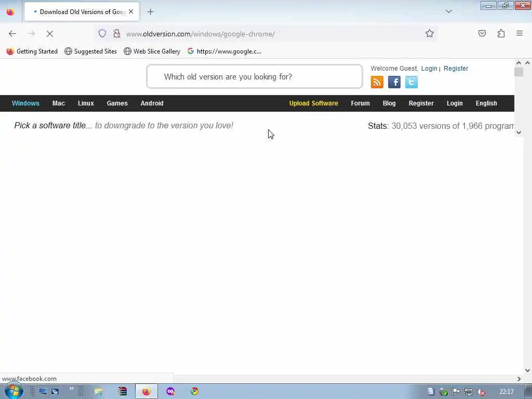The height and width of the screenshot is (399, 532).
Task: Stop loading the page
Action: point(49,34)
